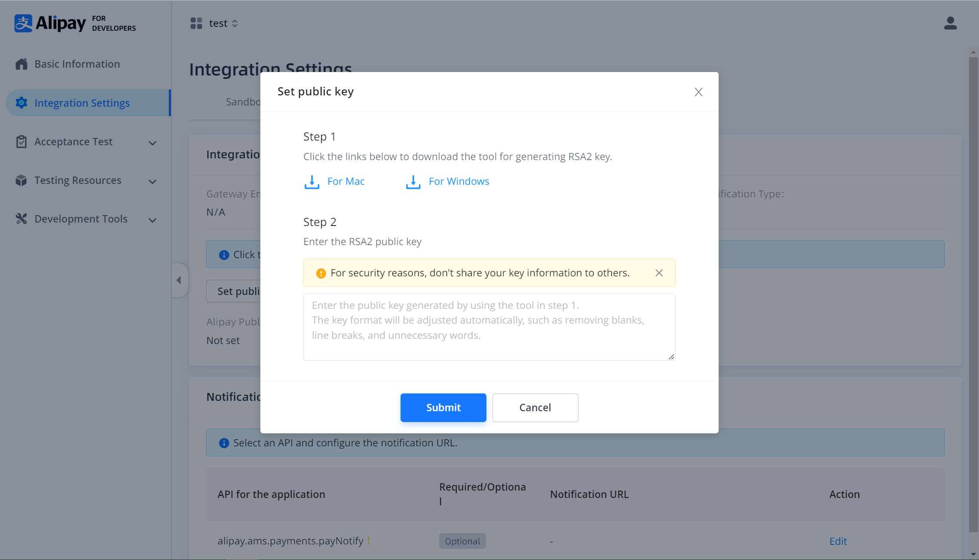Image resolution: width=979 pixels, height=560 pixels.
Task: Edit the alipay.ams.payments.payNotify notification URL
Action: [x=838, y=541]
